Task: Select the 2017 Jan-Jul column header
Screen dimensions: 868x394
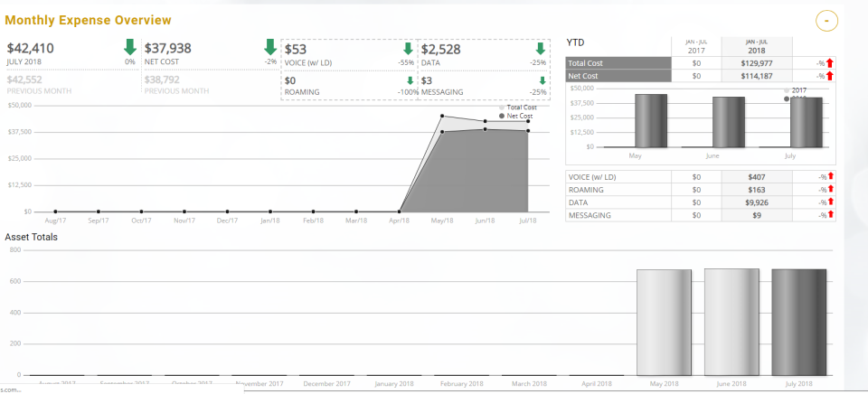Action: tap(696, 46)
